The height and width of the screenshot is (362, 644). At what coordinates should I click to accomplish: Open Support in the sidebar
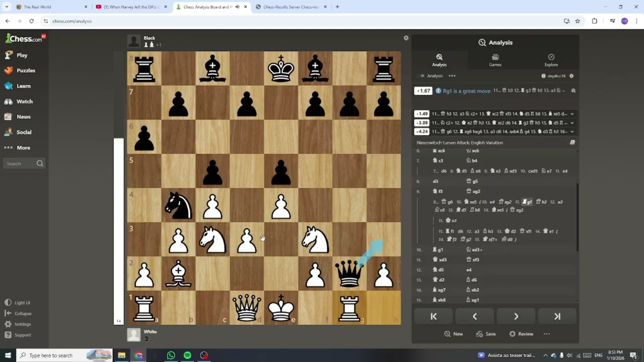[x=18, y=335]
